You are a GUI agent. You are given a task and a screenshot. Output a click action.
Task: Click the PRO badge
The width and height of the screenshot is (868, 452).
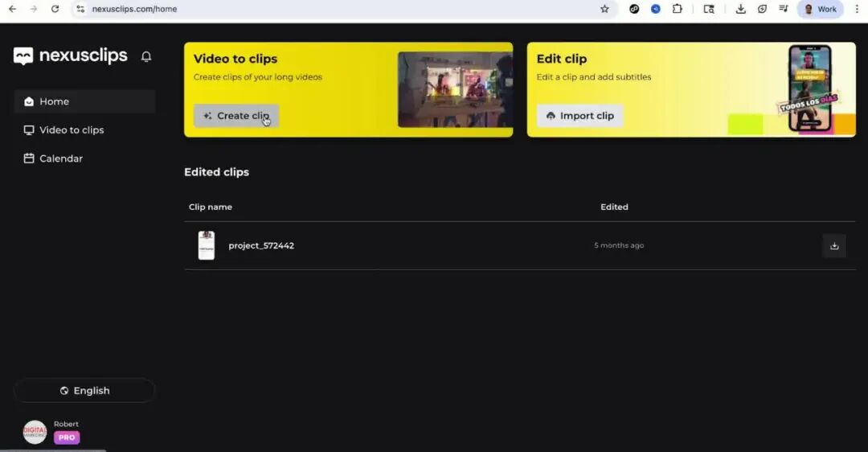(67, 438)
